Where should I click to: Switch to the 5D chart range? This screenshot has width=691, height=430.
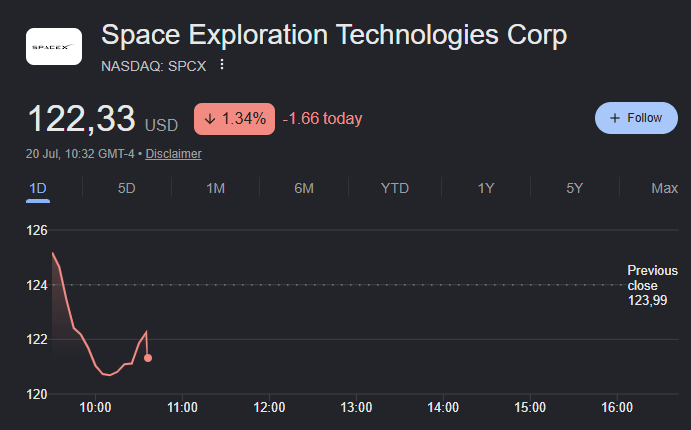tap(126, 189)
